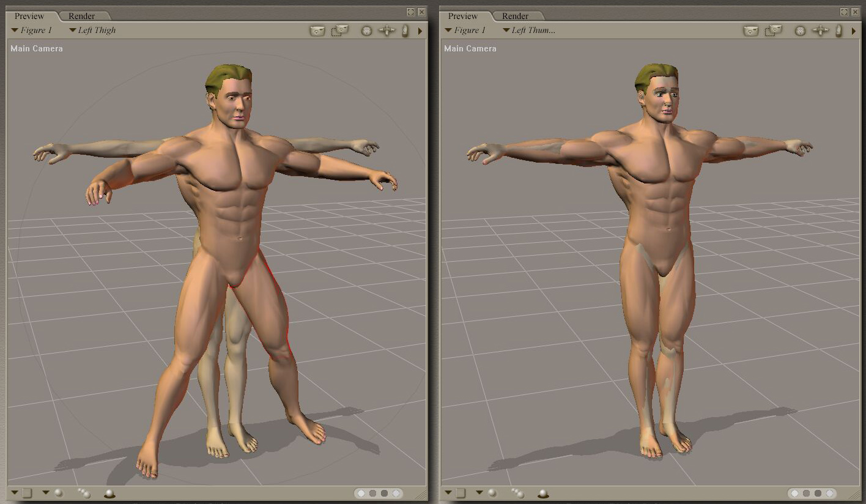Click fourth light color dot in left window footer
The width and height of the screenshot is (866, 504).
pyautogui.click(x=396, y=493)
